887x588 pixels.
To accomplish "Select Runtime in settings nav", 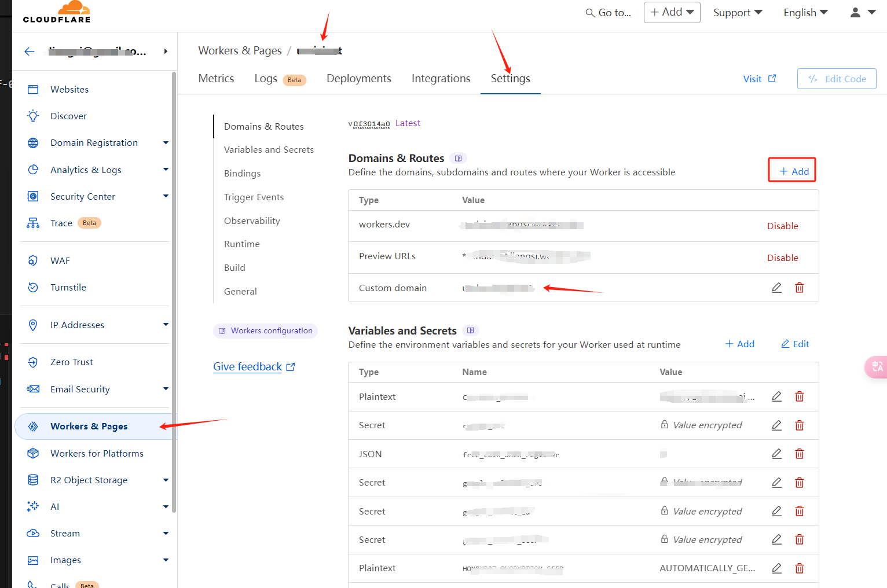I will 241,244.
